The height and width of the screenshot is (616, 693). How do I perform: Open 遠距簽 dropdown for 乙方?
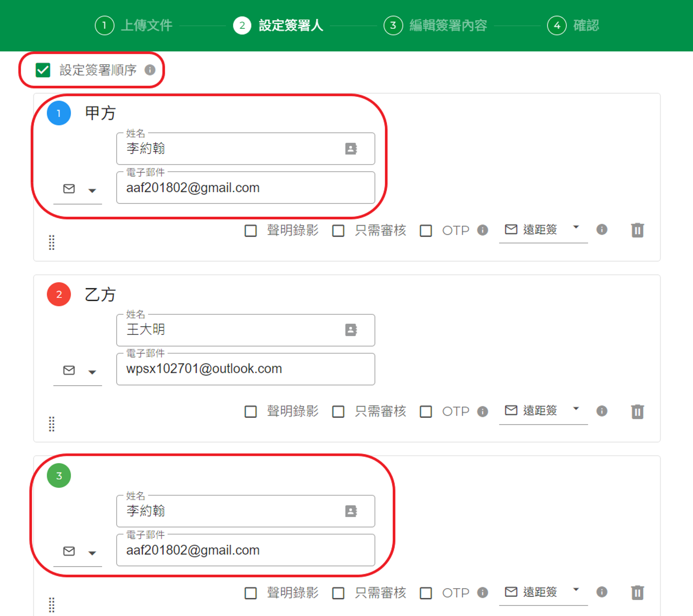click(543, 411)
